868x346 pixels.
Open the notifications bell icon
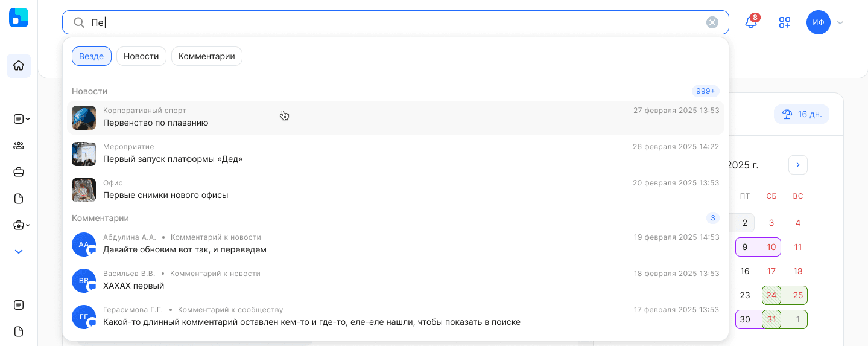pyautogui.click(x=751, y=22)
